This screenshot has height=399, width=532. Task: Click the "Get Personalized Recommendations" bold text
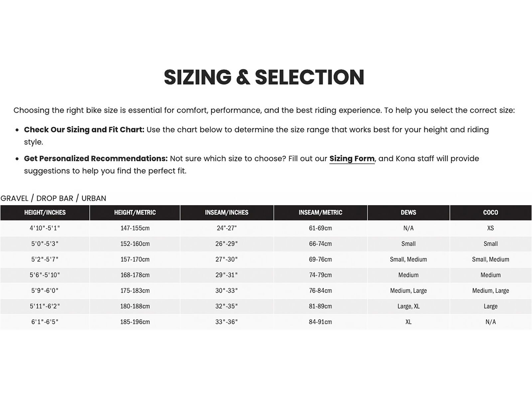(x=96, y=159)
